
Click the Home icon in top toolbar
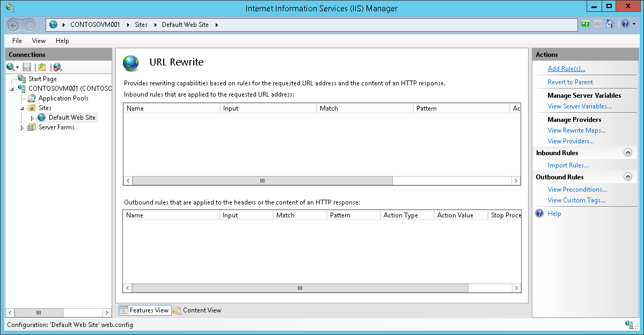(610, 24)
